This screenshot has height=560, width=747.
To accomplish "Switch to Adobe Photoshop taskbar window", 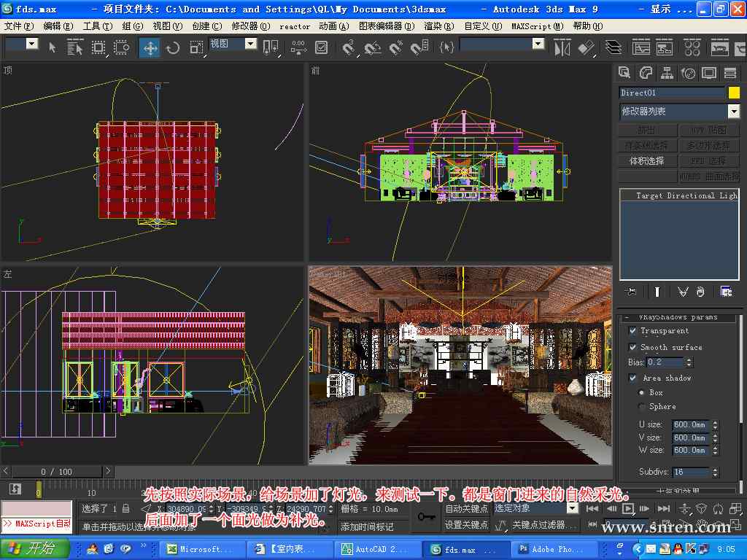I will tap(555, 549).
